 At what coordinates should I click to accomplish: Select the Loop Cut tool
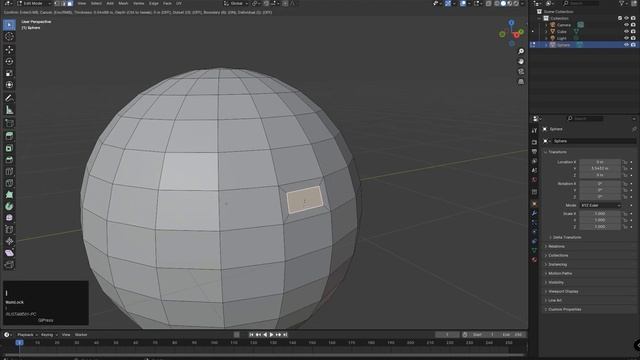(9, 171)
